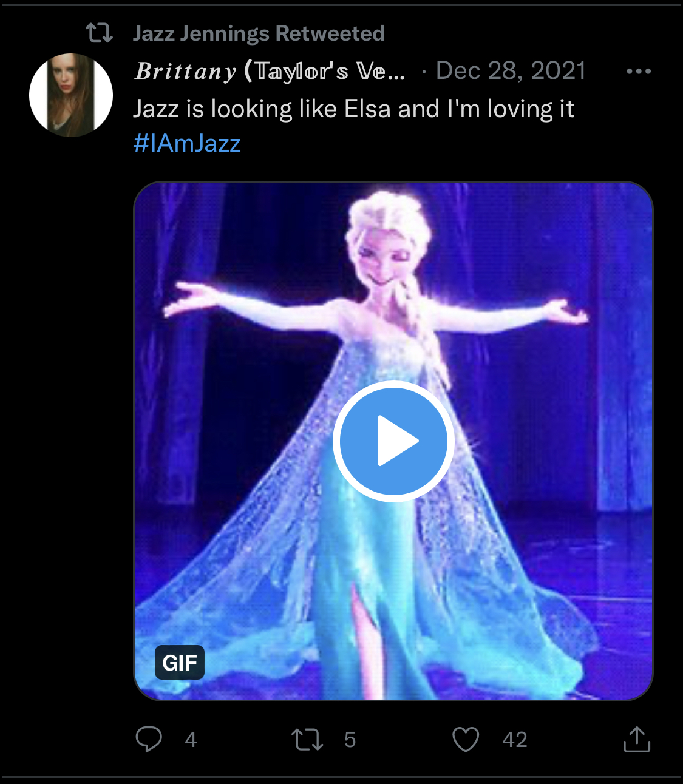Screen dimensions: 683x784
Task: Open the share upload icon
Action: pos(637,738)
